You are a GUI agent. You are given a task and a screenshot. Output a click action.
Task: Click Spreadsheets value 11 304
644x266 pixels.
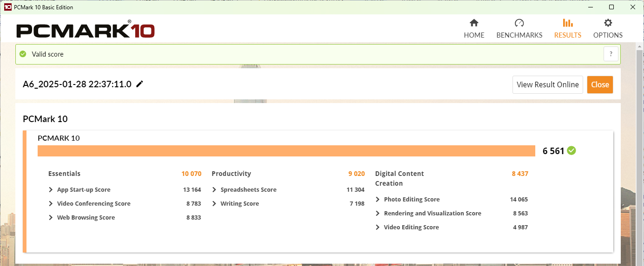(355, 190)
